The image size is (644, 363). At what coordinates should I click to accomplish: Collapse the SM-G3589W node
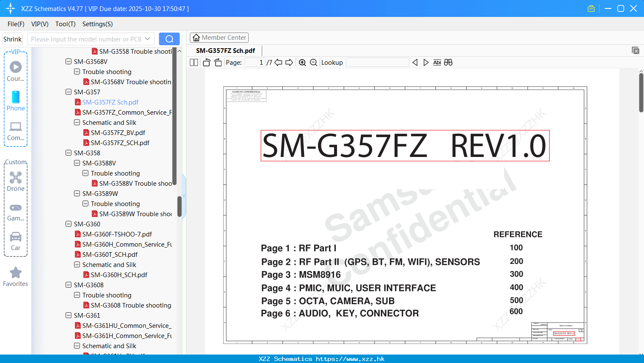point(77,193)
